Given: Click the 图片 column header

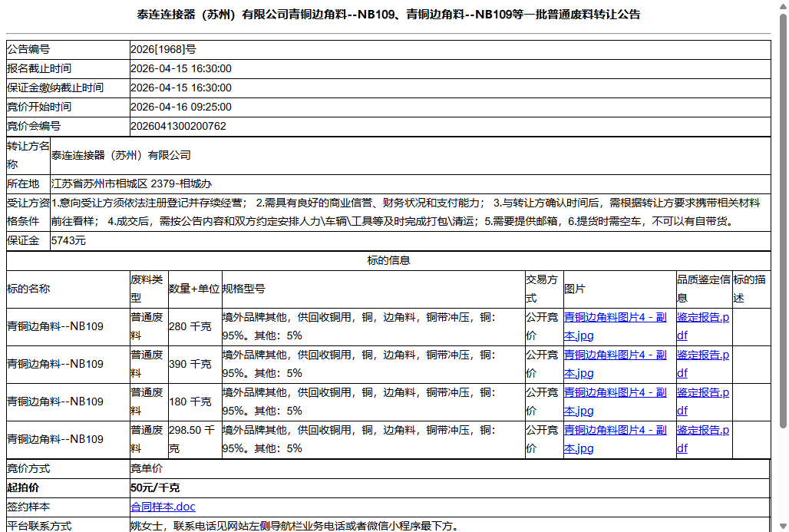Looking at the screenshot, I should tap(574, 289).
